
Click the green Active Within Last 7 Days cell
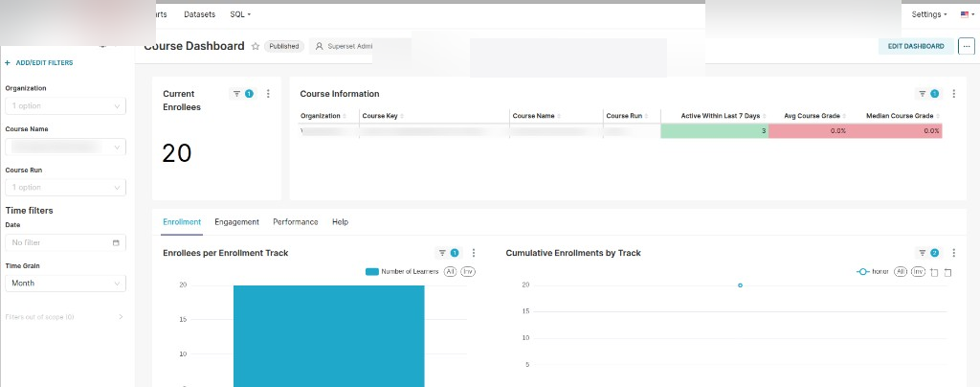[x=714, y=130]
